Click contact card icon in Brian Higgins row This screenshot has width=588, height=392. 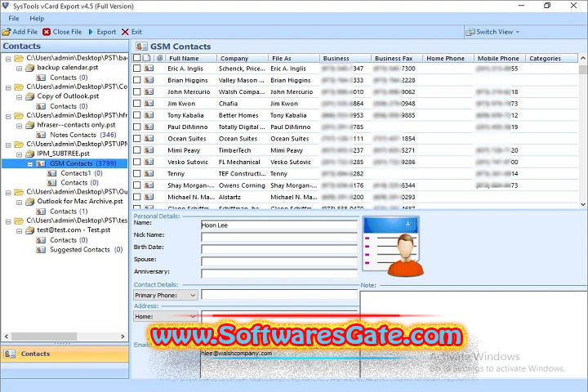[149, 80]
